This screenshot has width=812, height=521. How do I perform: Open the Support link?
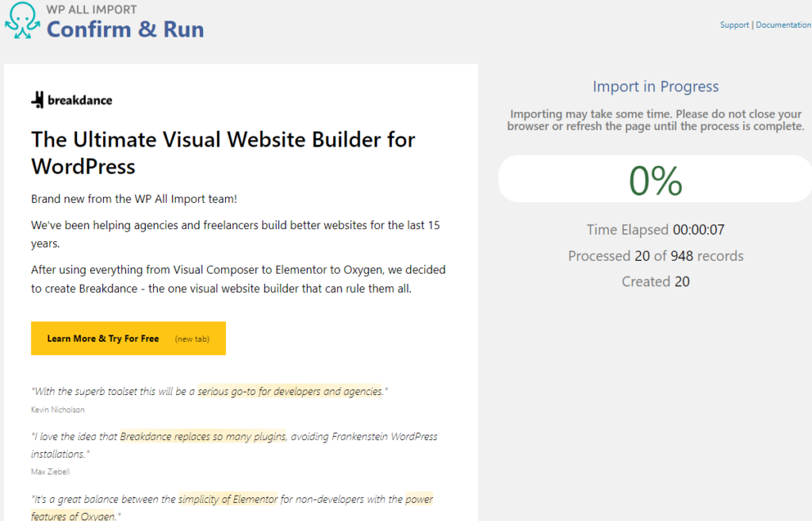point(734,25)
